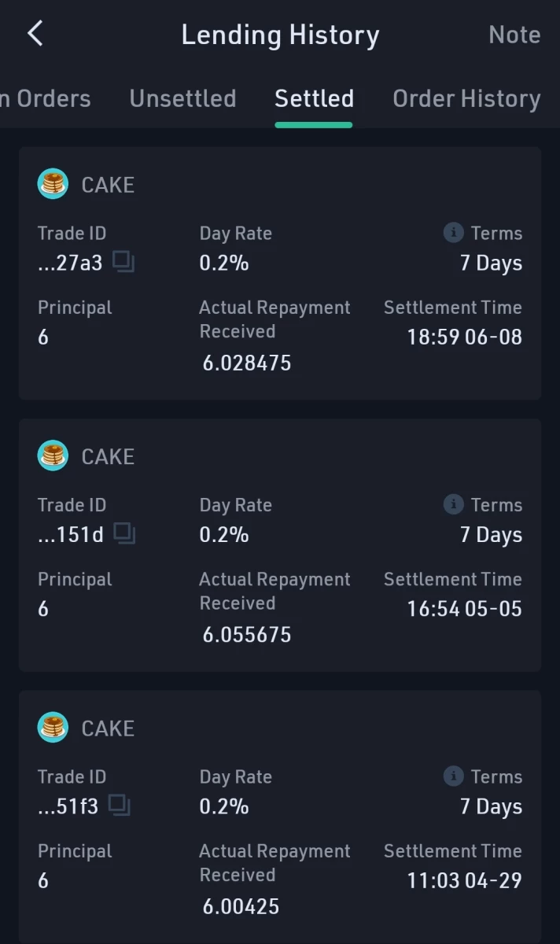Tap CAKE pancake icon in first card

(x=53, y=184)
